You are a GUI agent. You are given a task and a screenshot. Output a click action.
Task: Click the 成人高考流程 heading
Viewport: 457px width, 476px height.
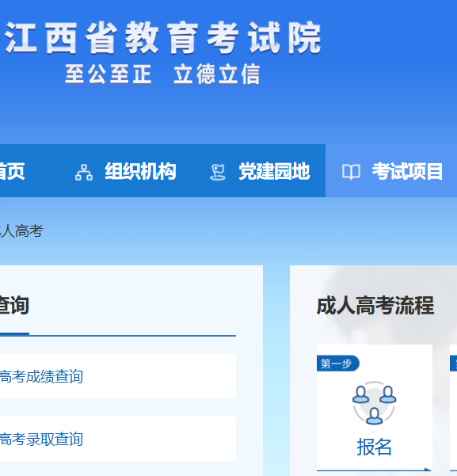pyautogui.click(x=375, y=306)
